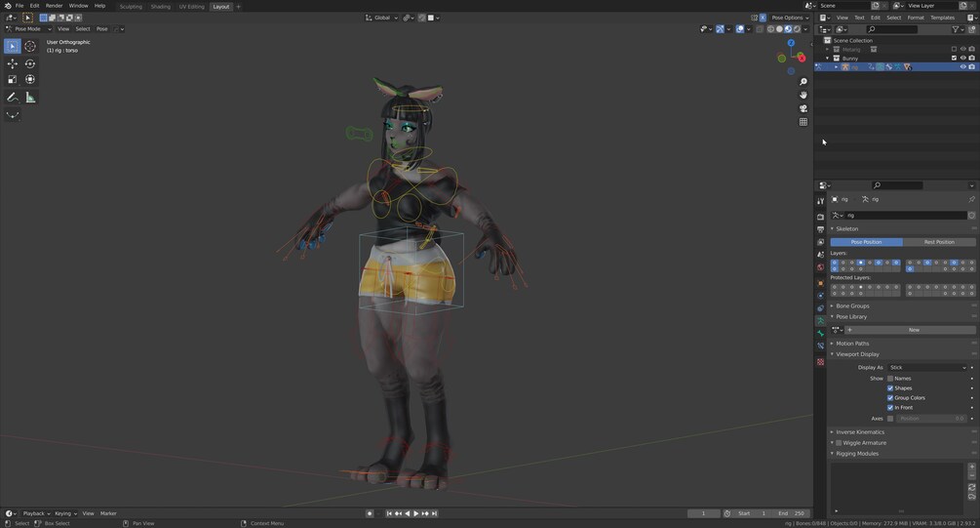980x528 pixels.
Task: Open the Pose menu in viewport header
Action: (101, 28)
